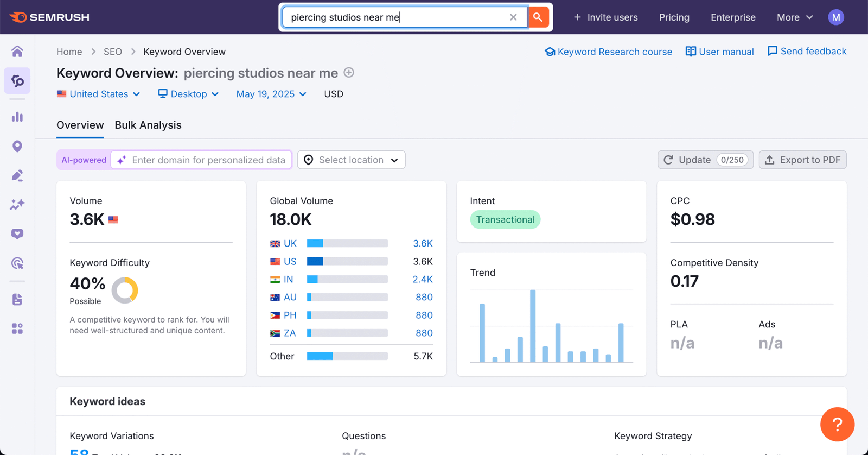Click the Export to PDF button
The width and height of the screenshot is (868, 455).
[x=803, y=160]
